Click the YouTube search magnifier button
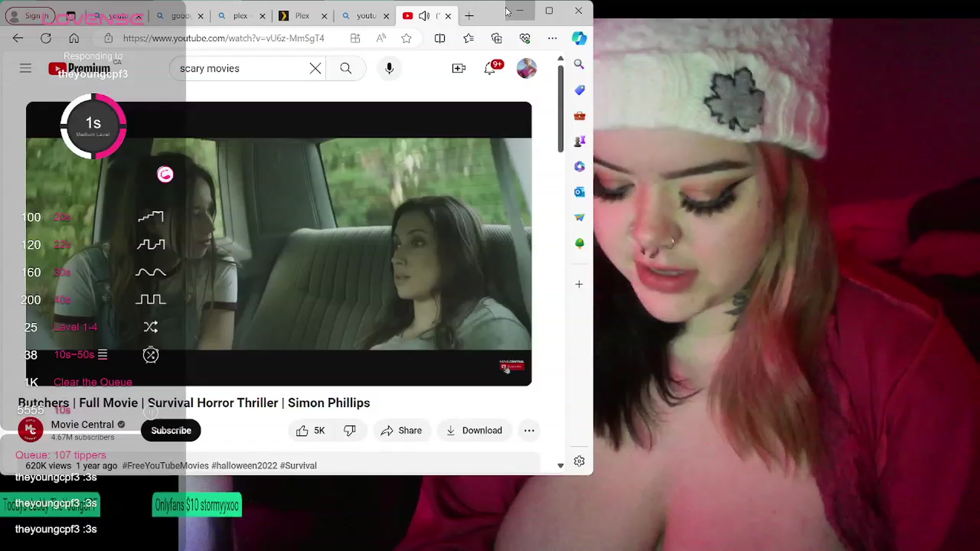980x551 pixels. pyautogui.click(x=346, y=68)
